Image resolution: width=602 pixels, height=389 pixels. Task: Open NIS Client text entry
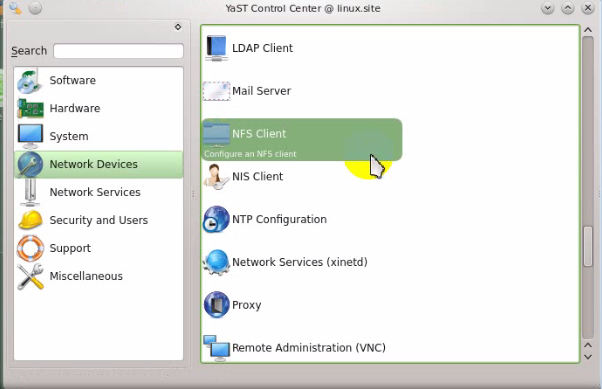tap(258, 177)
